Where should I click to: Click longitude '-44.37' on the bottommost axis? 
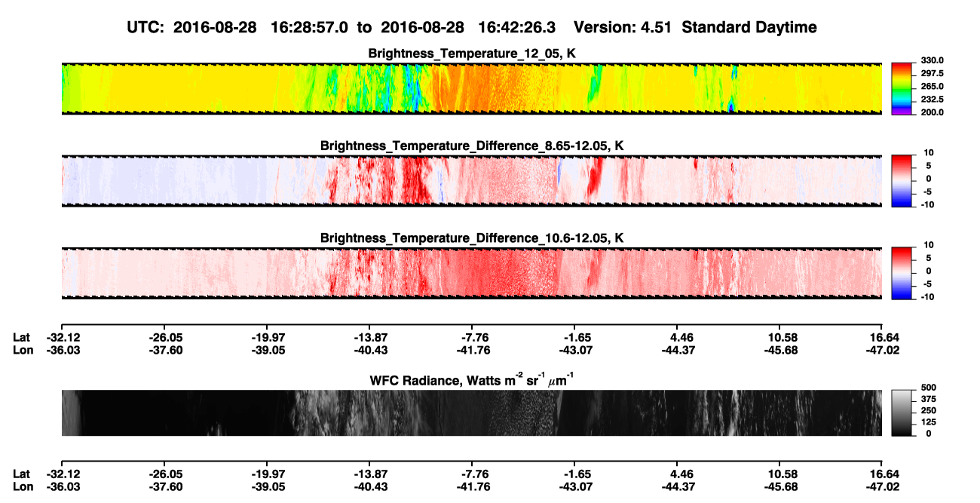678,487
